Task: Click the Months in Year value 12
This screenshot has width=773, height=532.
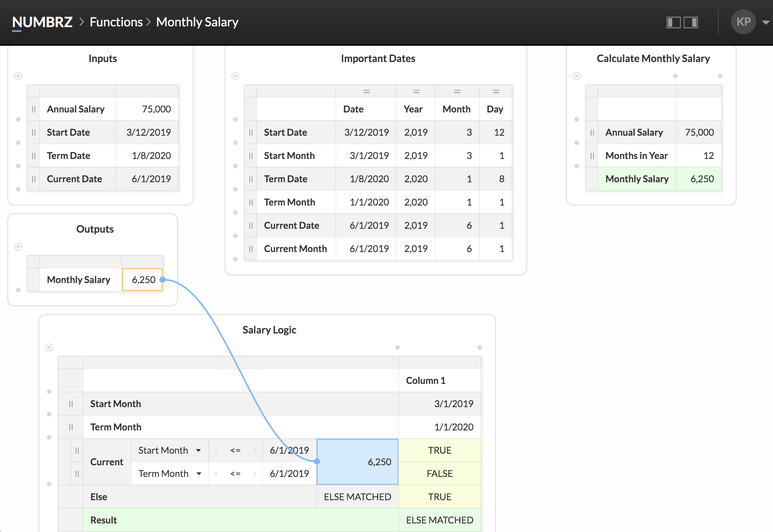Action: pos(699,155)
